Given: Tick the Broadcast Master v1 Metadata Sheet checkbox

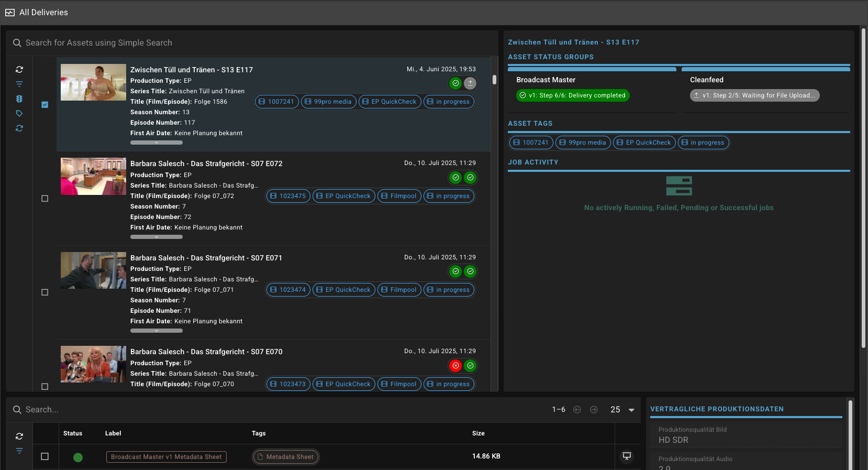Looking at the screenshot, I should click(x=45, y=456).
